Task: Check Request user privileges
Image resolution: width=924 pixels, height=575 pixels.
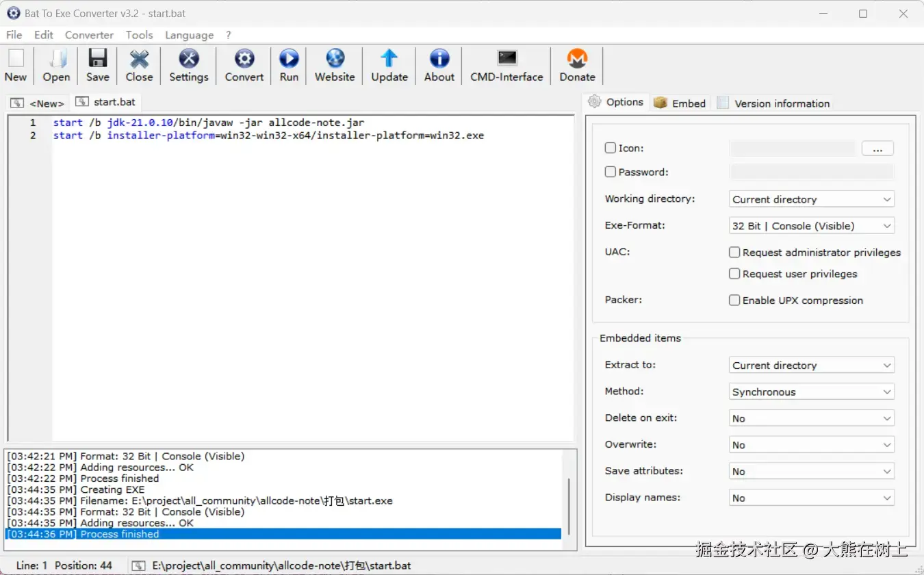Action: [x=734, y=273]
